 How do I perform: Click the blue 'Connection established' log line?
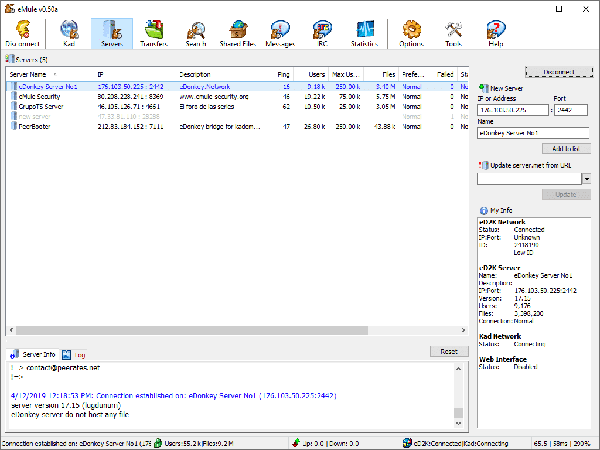tap(173, 396)
